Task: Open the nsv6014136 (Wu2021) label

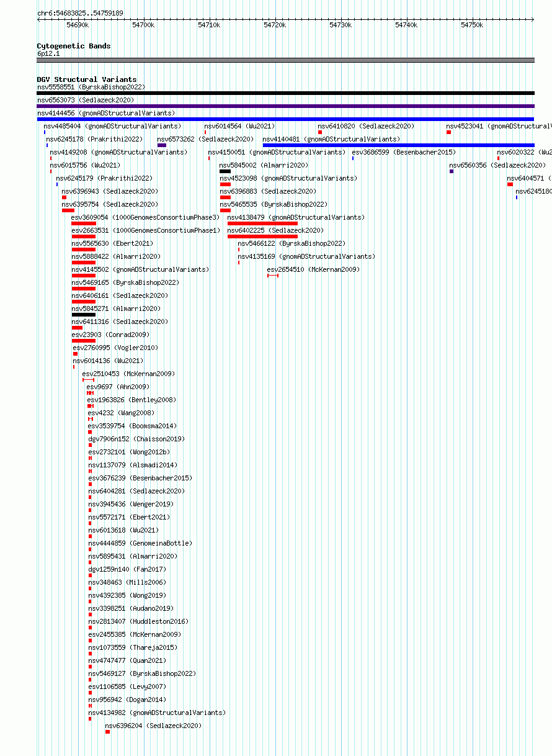Action: point(108,361)
